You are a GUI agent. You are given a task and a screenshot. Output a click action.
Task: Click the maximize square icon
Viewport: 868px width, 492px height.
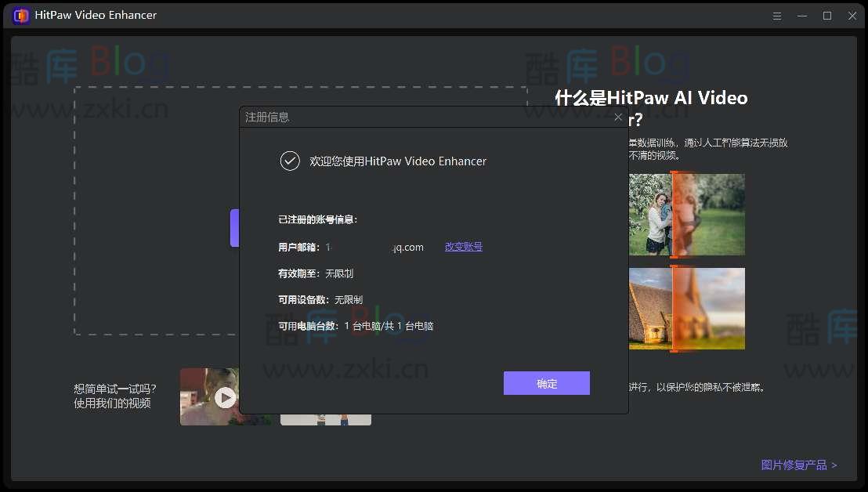tap(826, 15)
